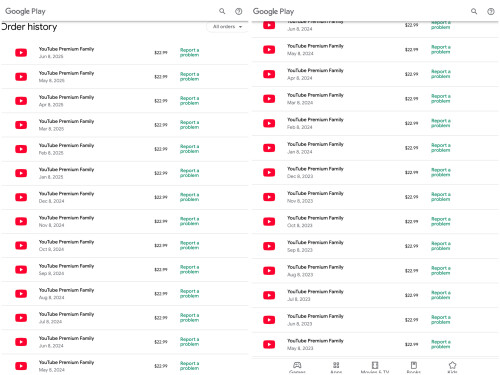Open Apps in bottom navigation

[336, 367]
